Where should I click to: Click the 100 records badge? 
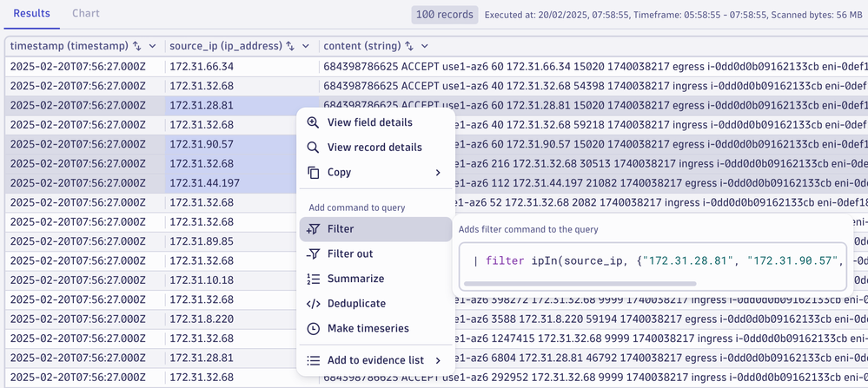pyautogui.click(x=444, y=15)
